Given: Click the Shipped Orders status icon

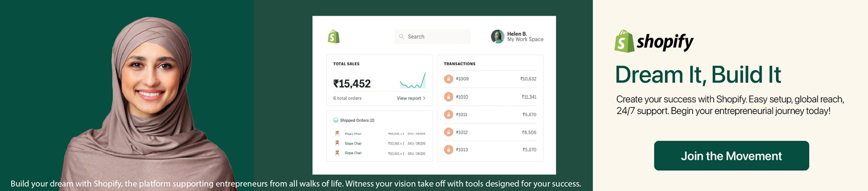Looking at the screenshot, I should (336, 120).
